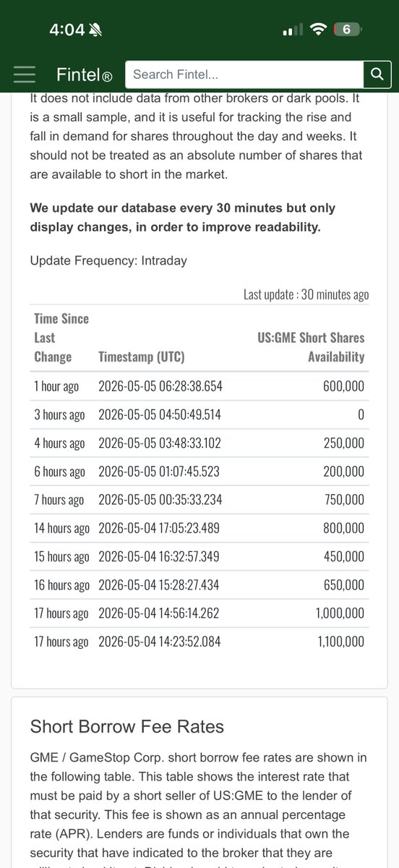Select the Last update 30 minutes ago text

[306, 294]
